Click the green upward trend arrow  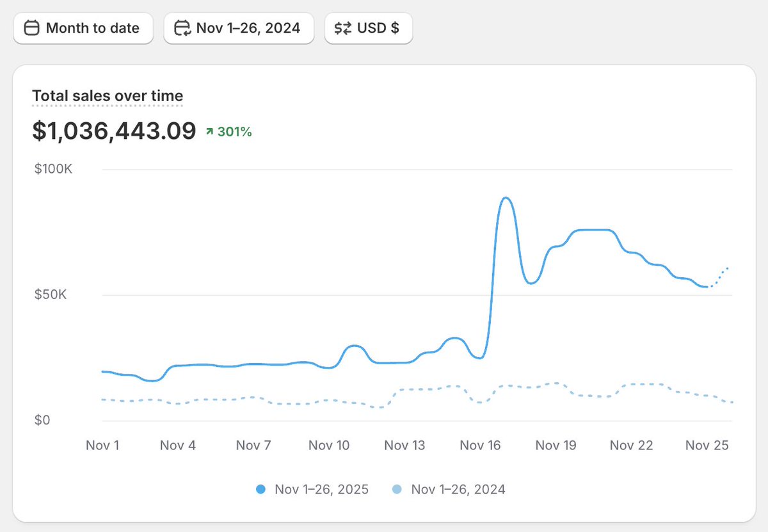(209, 132)
